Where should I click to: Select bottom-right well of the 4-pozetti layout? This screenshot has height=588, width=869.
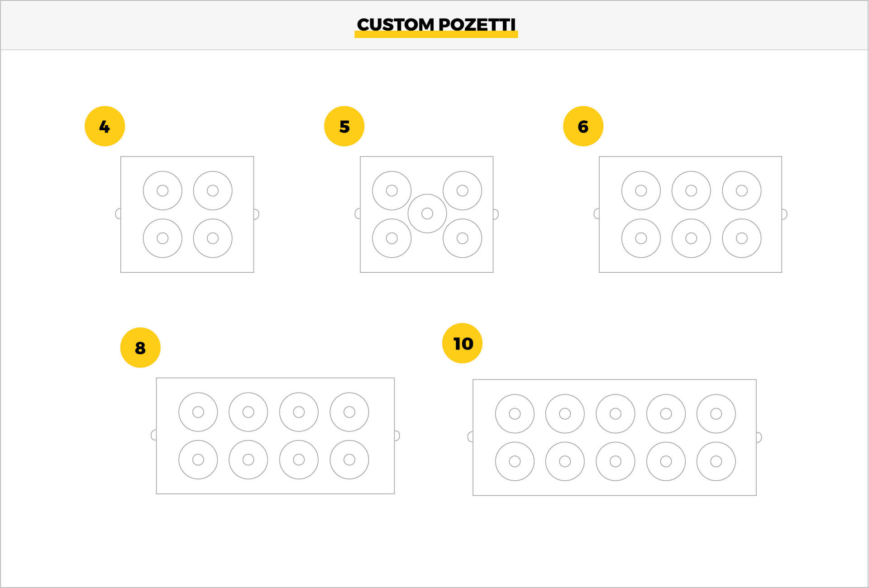tap(213, 238)
